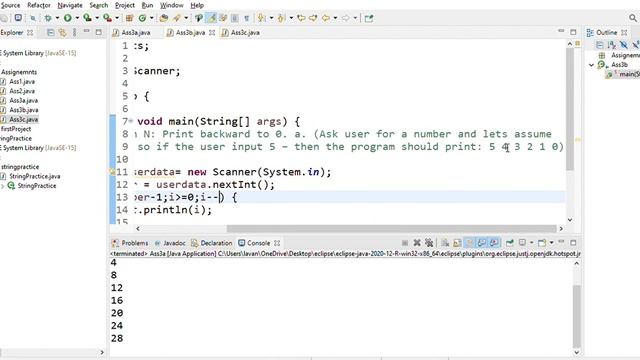Screen dimensions: 640x360
Task: Click the Pin Console icon
Action: [x=509, y=243]
